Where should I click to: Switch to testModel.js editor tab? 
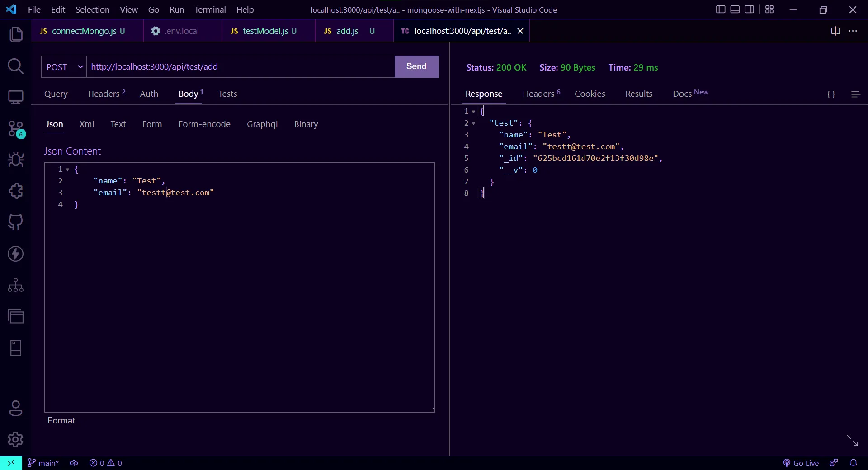[269, 31]
